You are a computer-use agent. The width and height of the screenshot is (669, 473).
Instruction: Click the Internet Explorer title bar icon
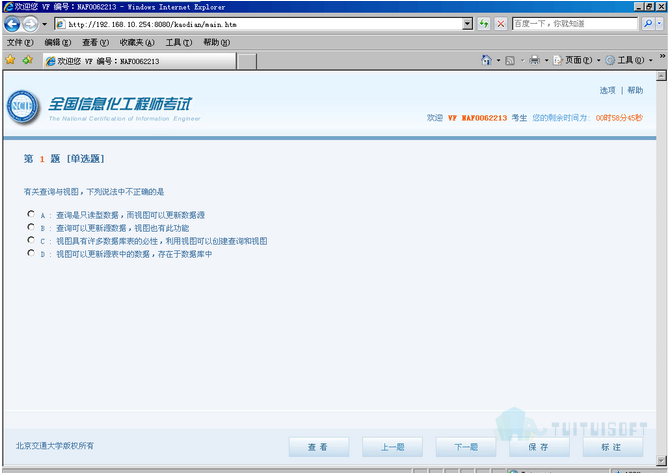[x=8, y=6]
